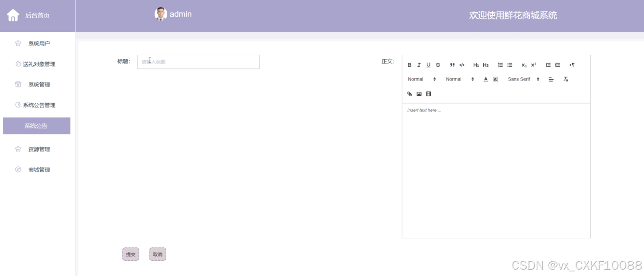
Task: Click the 正文 field label
Action: click(x=388, y=62)
